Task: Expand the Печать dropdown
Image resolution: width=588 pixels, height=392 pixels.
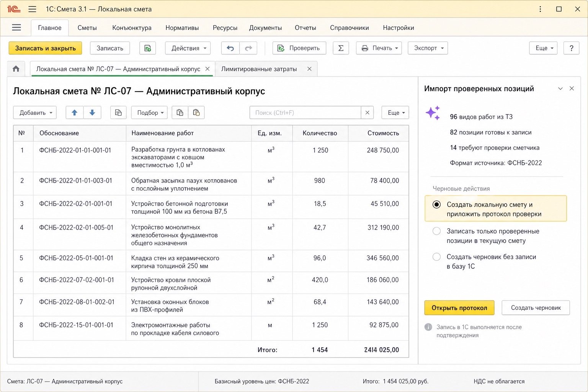Action: tap(379, 48)
